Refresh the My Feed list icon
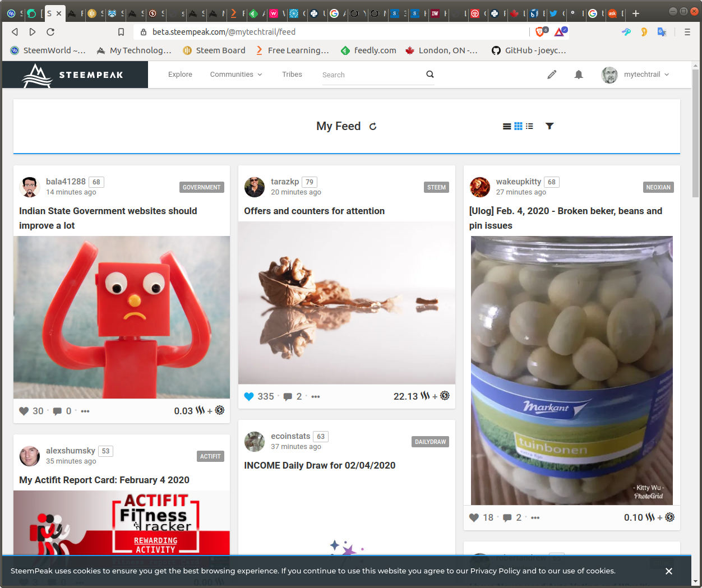Viewport: 702px width, 588px height. pos(373,127)
